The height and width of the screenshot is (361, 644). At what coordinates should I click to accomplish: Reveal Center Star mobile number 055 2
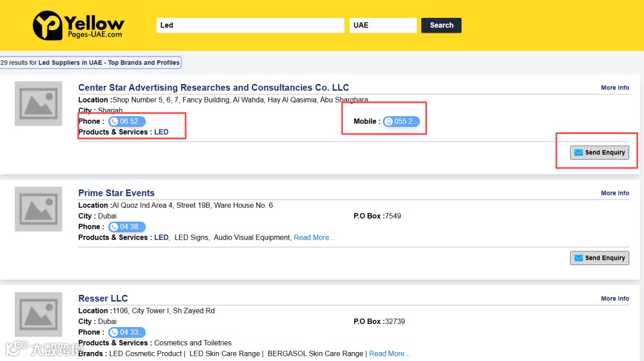coord(401,122)
